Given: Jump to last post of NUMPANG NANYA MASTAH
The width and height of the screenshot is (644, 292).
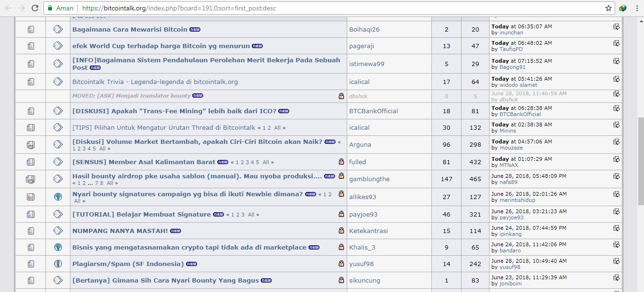Looking at the screenshot, I should (x=617, y=228).
